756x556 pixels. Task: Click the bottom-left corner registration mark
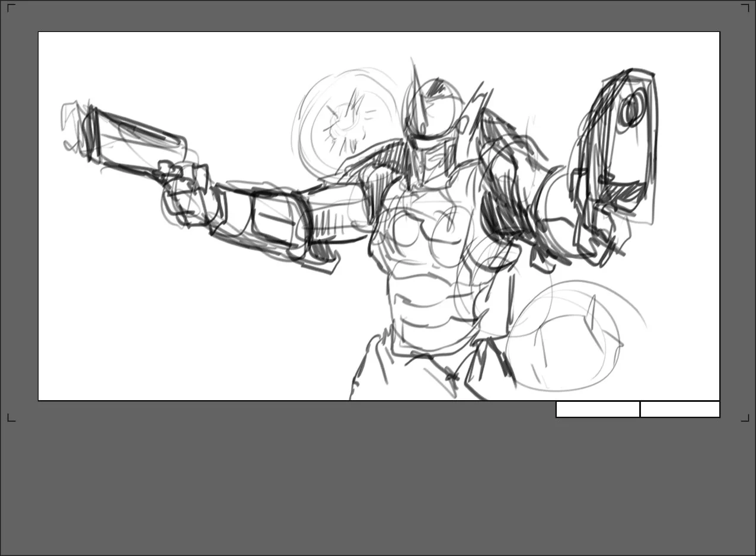click(x=9, y=418)
